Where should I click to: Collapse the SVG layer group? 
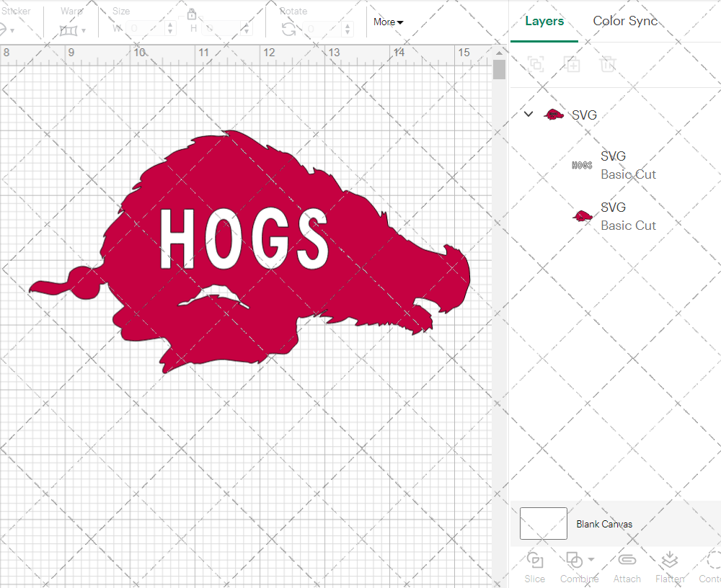pyautogui.click(x=528, y=114)
